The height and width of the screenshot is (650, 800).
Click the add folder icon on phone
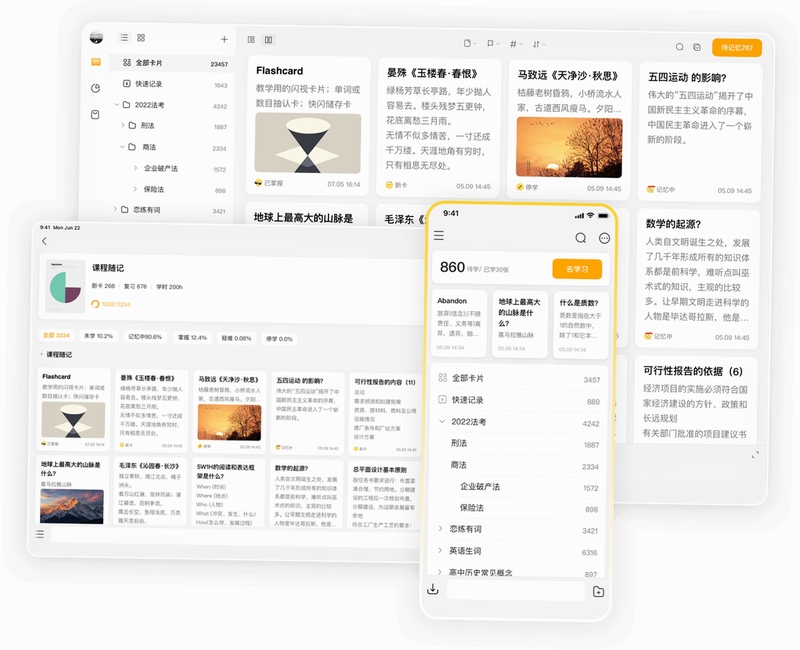(x=598, y=591)
